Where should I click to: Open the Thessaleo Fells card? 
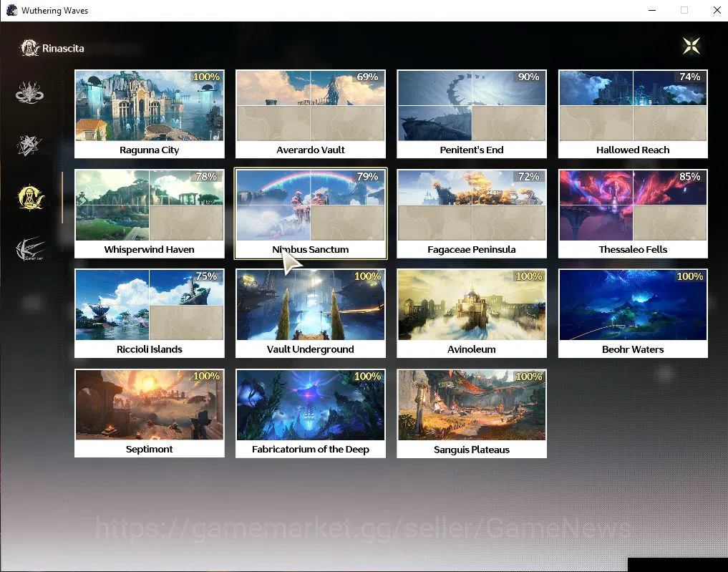(x=633, y=213)
